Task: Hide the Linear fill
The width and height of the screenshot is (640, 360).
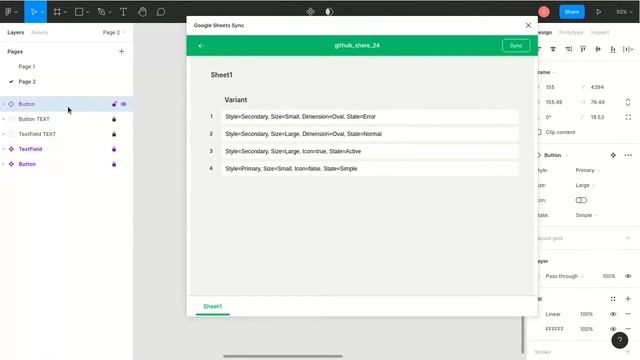Action: (x=613, y=314)
